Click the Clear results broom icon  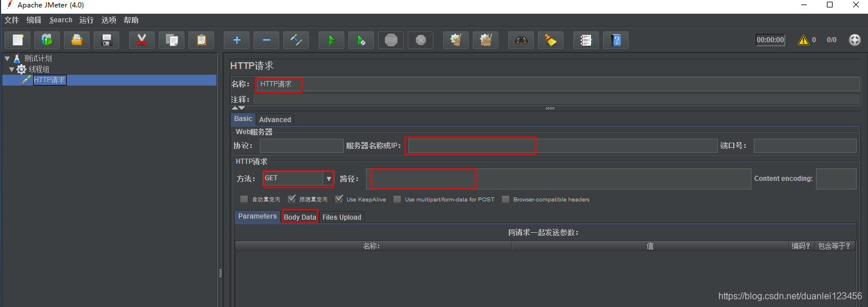click(456, 40)
